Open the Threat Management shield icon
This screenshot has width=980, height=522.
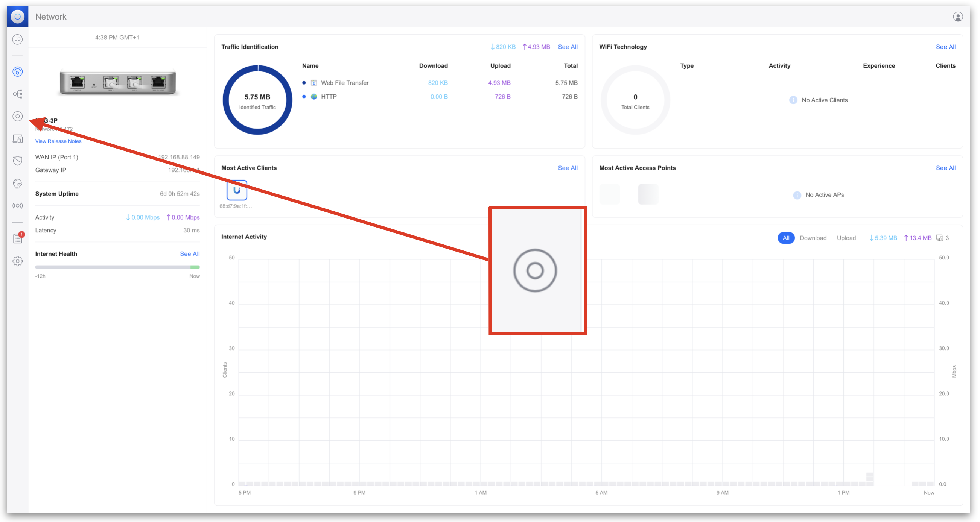(17, 161)
